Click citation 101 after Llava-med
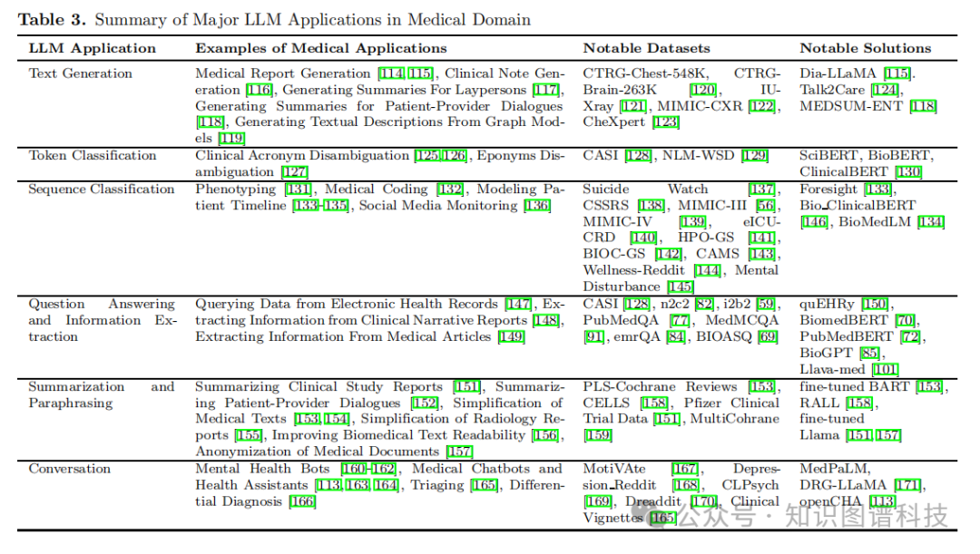 pos(885,369)
